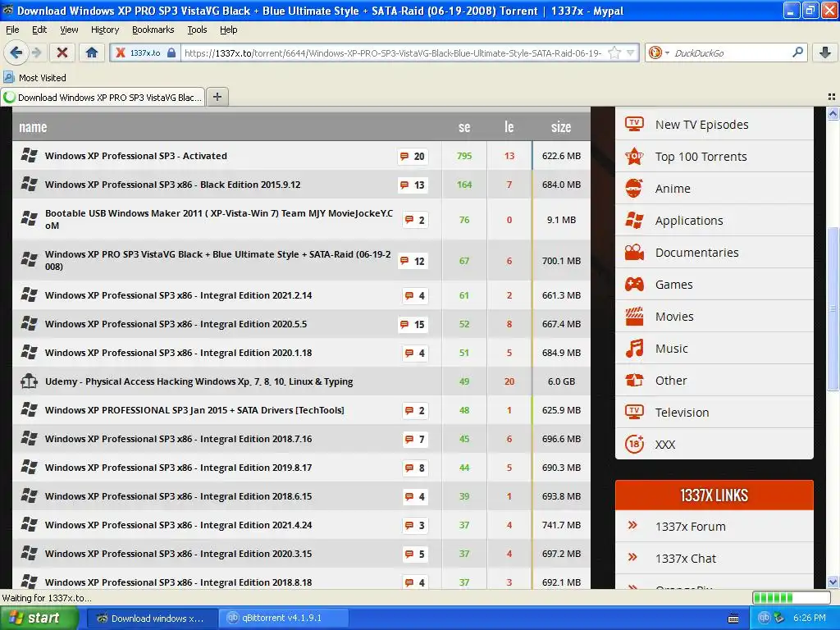This screenshot has width=840, height=630.
Task: Sort by the 'size' column header
Action: tap(561, 127)
